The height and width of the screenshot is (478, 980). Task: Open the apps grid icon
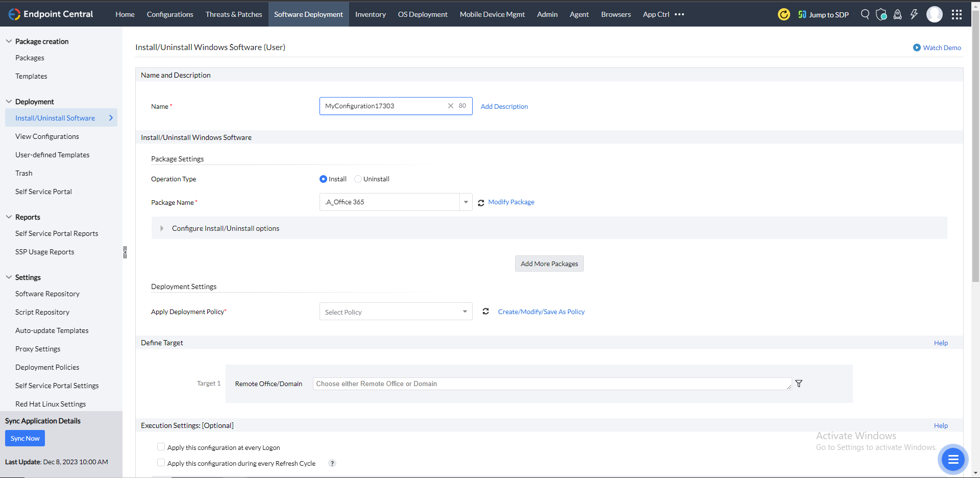point(958,14)
